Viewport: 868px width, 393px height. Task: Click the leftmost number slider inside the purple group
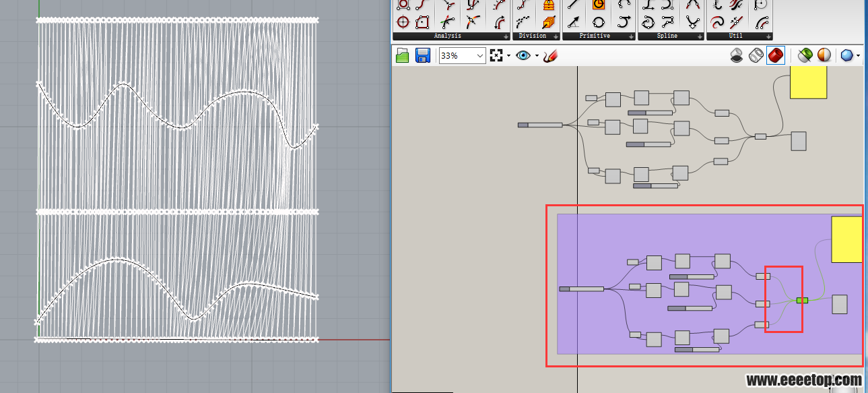(x=582, y=289)
